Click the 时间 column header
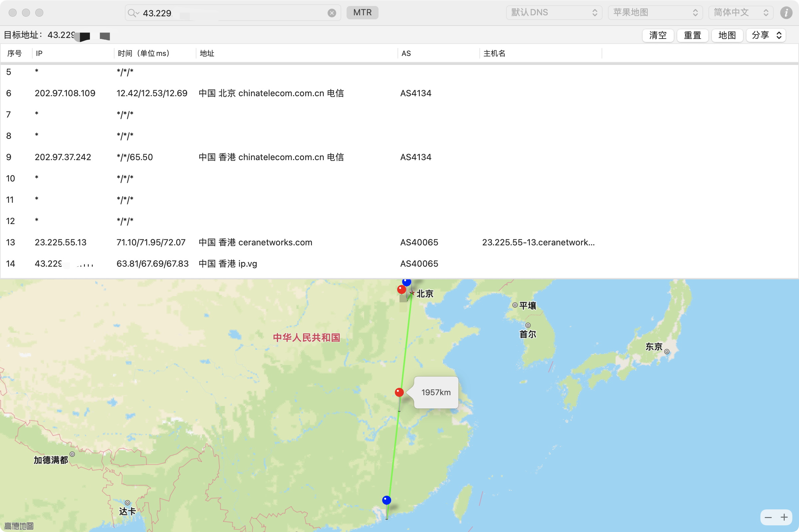This screenshot has height=532, width=799. (143, 53)
